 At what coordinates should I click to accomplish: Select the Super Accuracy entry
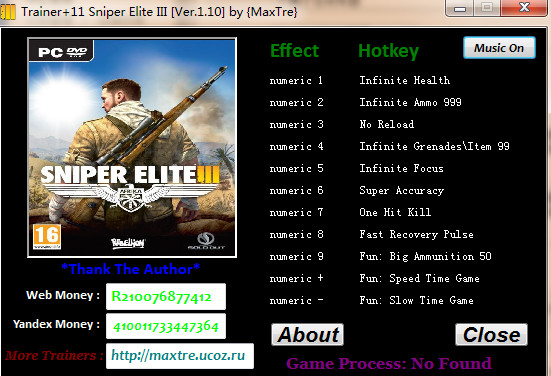[402, 190]
